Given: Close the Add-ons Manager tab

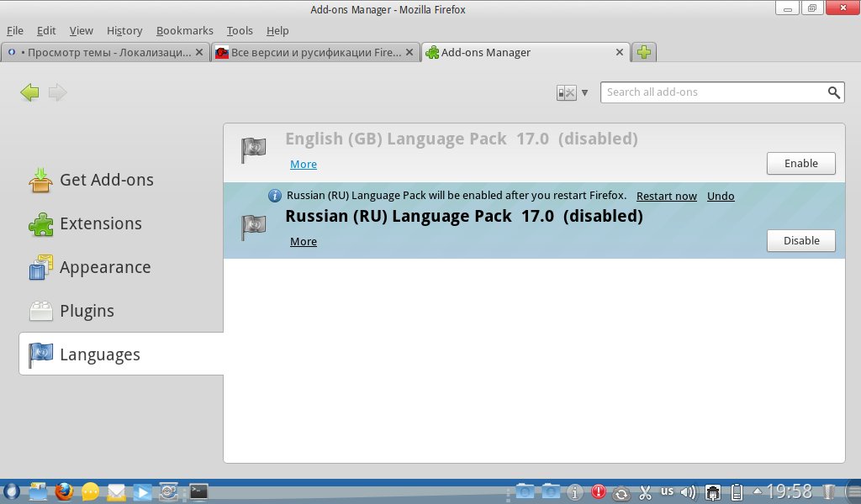Looking at the screenshot, I should (620, 52).
